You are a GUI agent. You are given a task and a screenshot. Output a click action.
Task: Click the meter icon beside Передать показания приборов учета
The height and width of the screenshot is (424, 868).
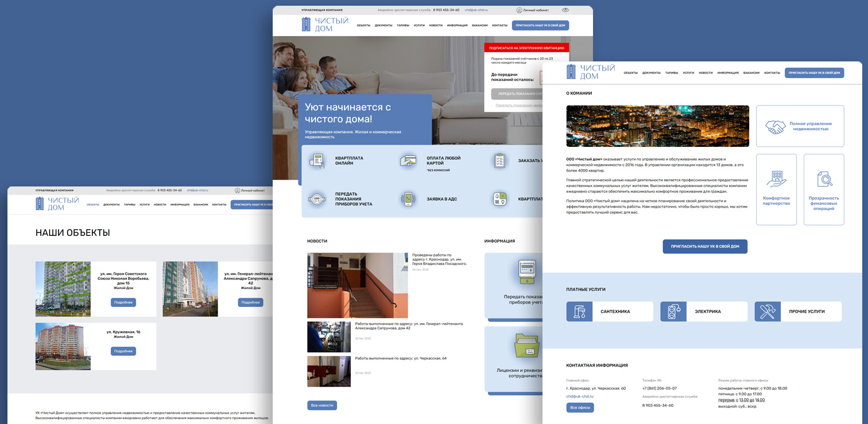(316, 199)
